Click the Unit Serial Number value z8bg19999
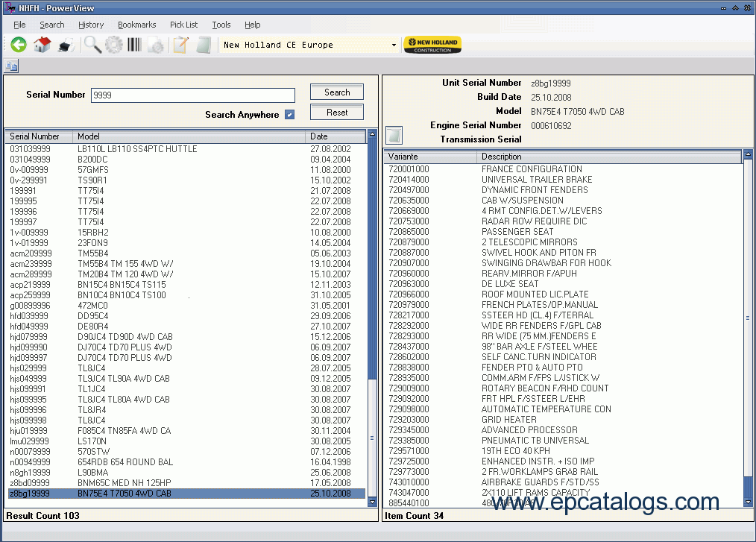Viewport: 756px width, 542px height. (x=551, y=83)
